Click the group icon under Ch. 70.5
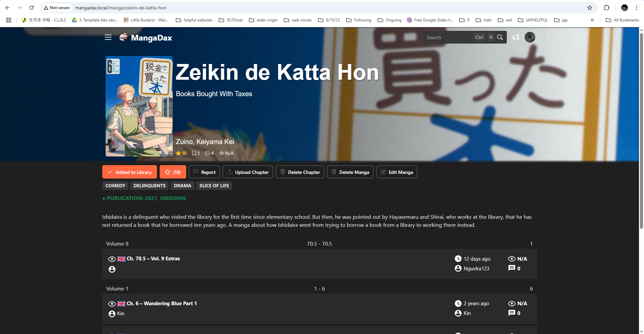644x334 pixels. [112, 269]
